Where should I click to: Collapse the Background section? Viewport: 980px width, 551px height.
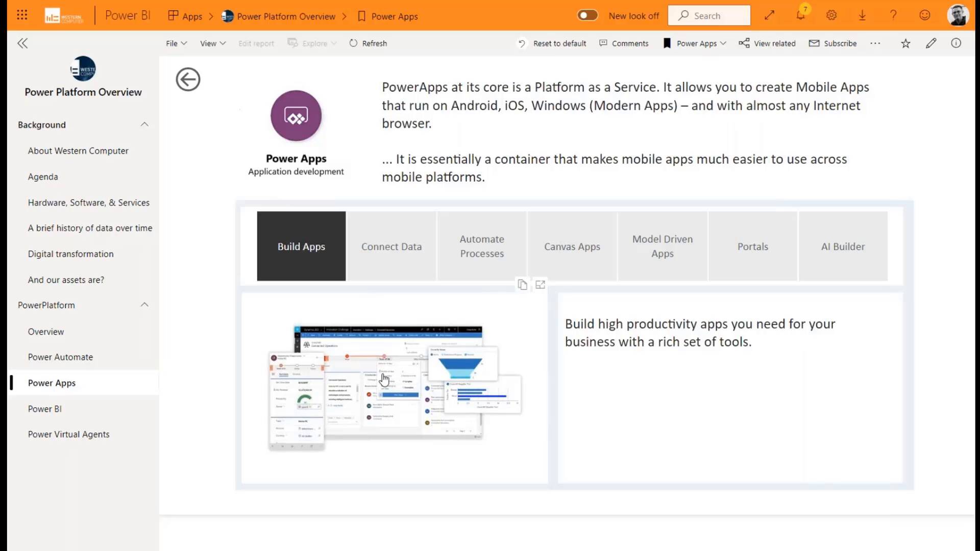(144, 124)
